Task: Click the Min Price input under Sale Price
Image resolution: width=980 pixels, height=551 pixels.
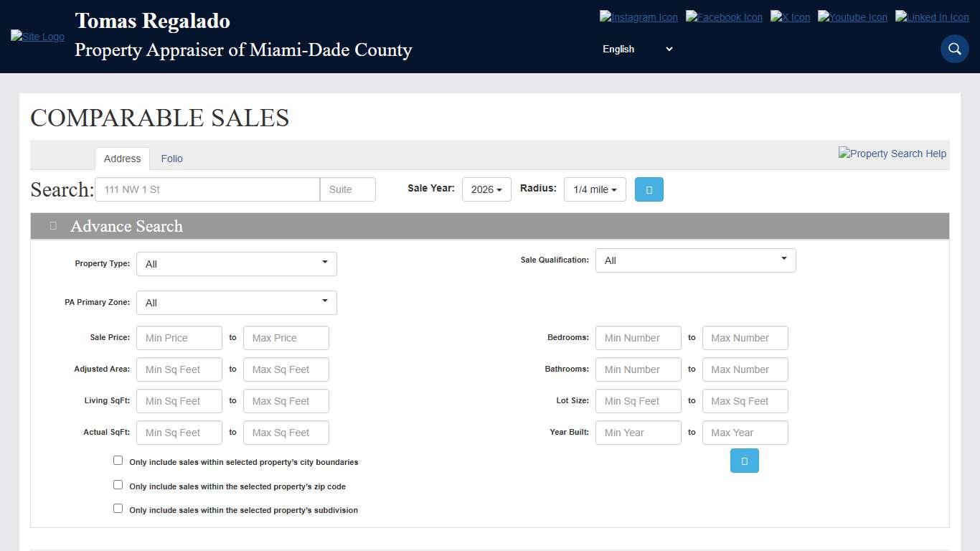Action: [x=179, y=337]
